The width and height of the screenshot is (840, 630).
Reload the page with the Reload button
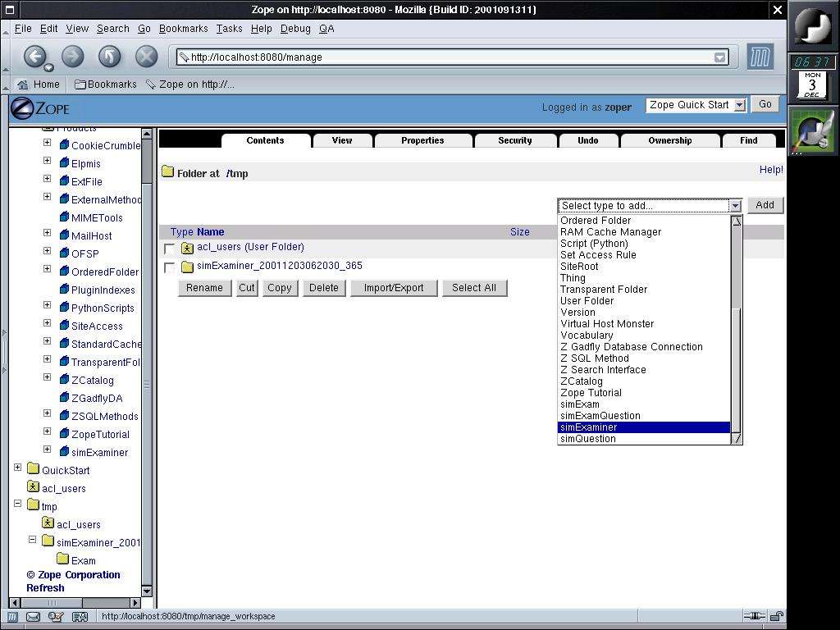point(109,57)
